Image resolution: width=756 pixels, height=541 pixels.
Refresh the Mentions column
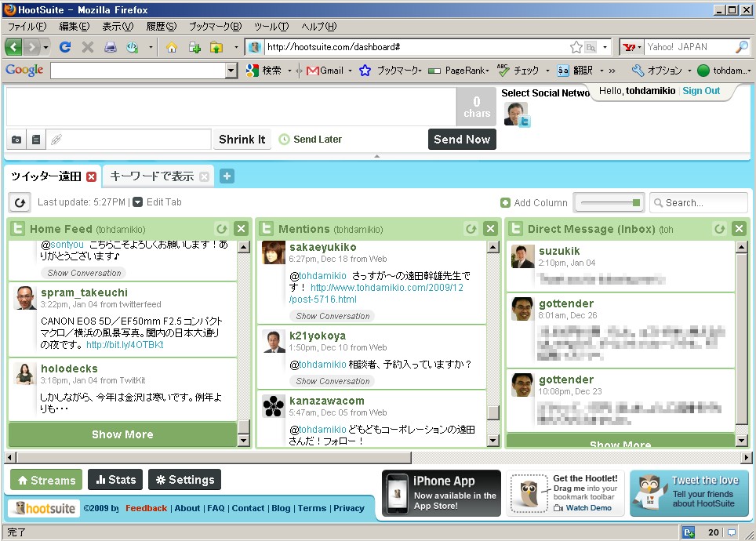pyautogui.click(x=471, y=228)
